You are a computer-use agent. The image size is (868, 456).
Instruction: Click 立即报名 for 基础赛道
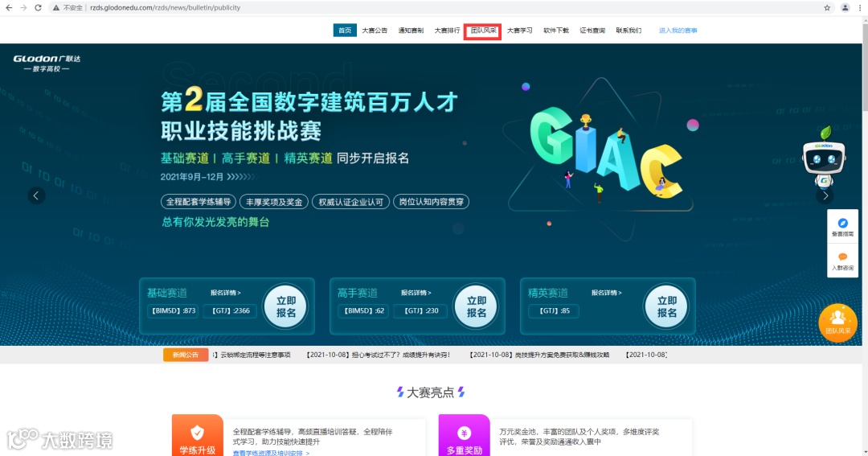point(285,306)
